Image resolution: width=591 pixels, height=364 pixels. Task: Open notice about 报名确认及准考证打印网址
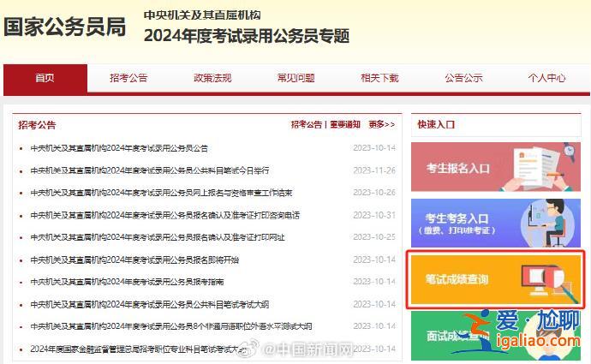tap(158, 237)
